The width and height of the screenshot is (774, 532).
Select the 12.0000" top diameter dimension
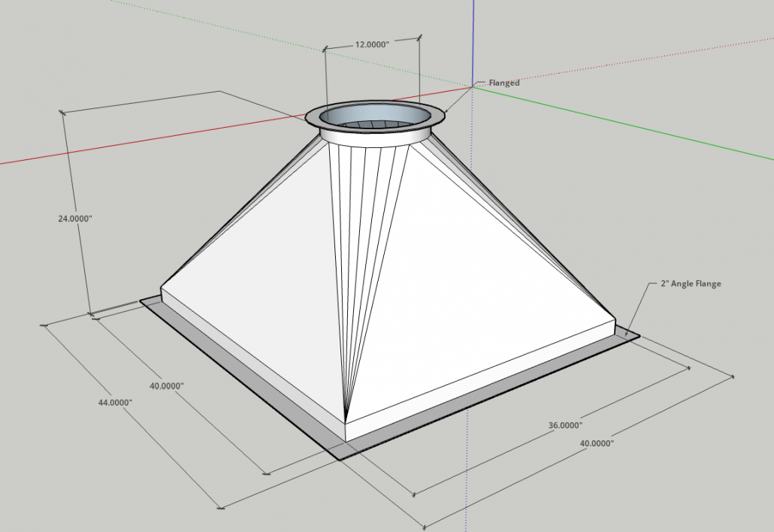[372, 44]
